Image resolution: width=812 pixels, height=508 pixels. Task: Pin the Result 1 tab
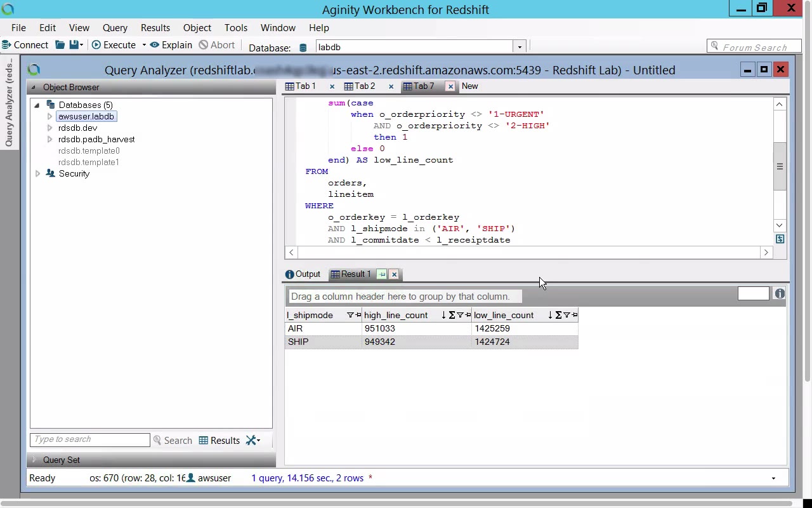382,274
